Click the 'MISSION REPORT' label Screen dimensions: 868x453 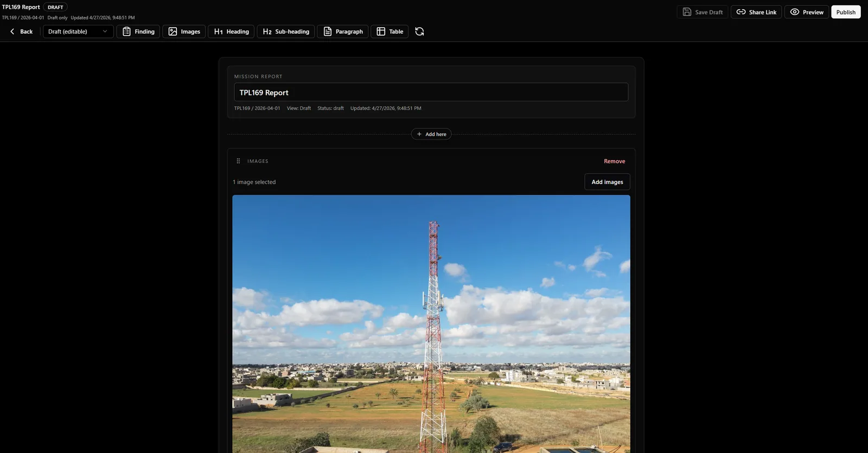258,76
